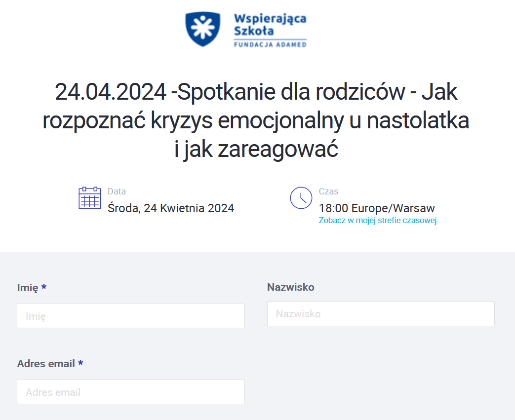Click the "Data" caption above the date

tap(117, 191)
